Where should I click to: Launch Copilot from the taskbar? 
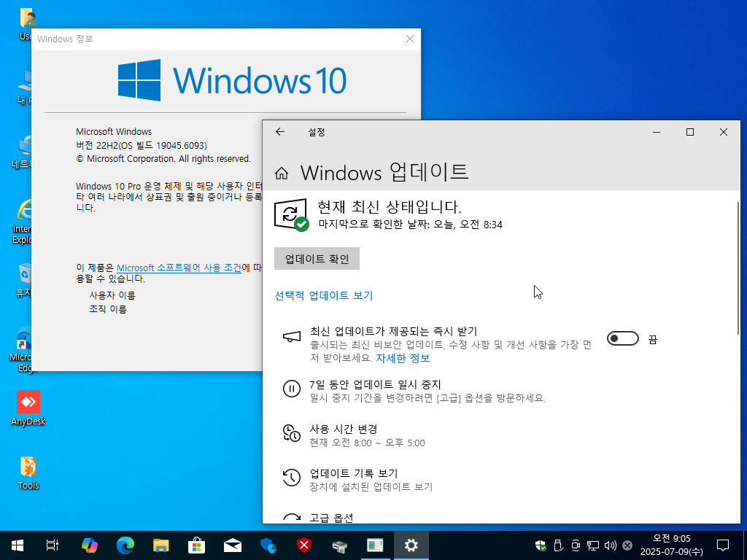[89, 545]
